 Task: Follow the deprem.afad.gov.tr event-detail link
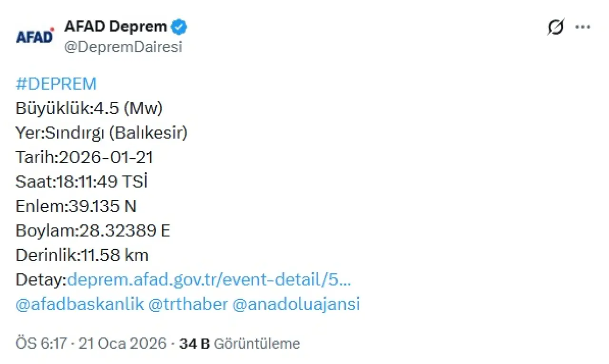209,280
